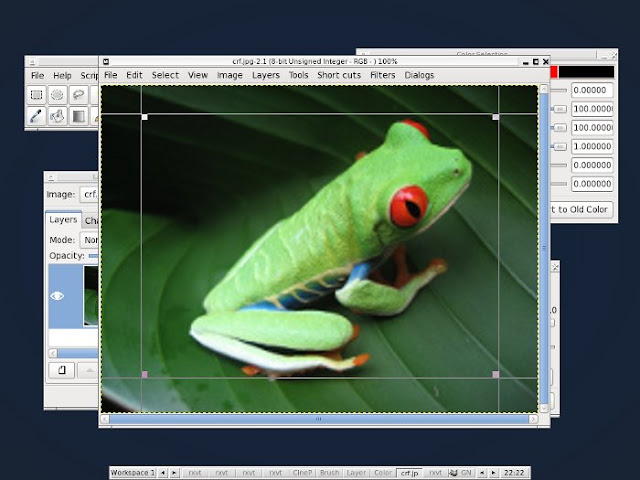Click the slider beside the 1.000000 field
The width and height of the screenshot is (640, 480).
point(559,147)
